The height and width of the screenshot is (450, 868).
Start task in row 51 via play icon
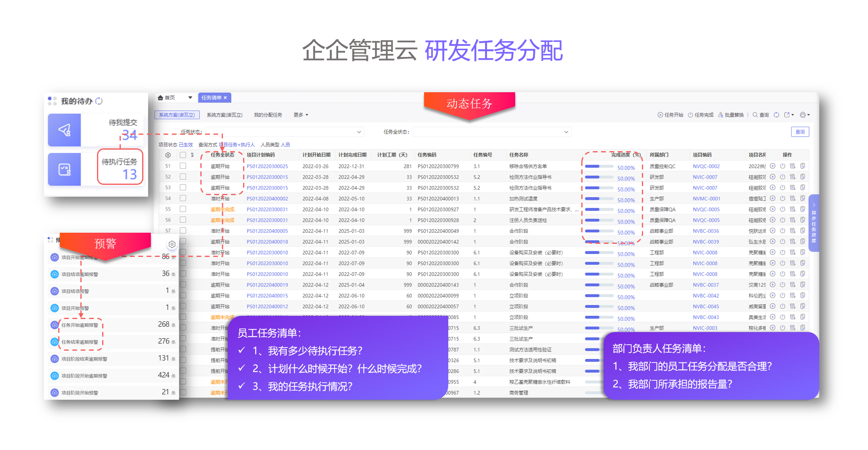pos(773,166)
